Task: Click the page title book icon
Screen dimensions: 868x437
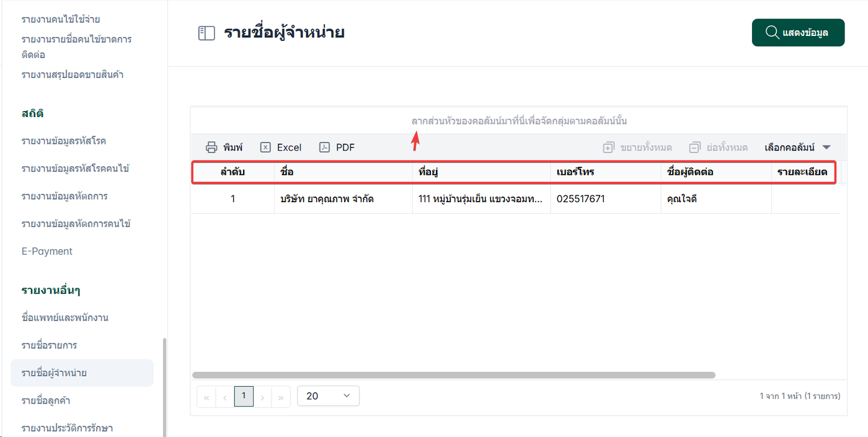Action: pyautogui.click(x=206, y=33)
